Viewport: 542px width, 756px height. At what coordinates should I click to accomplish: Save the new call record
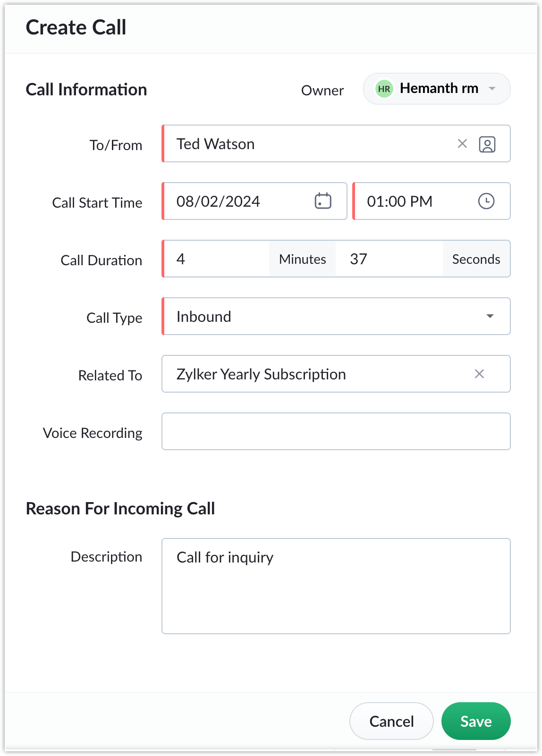coord(476,721)
